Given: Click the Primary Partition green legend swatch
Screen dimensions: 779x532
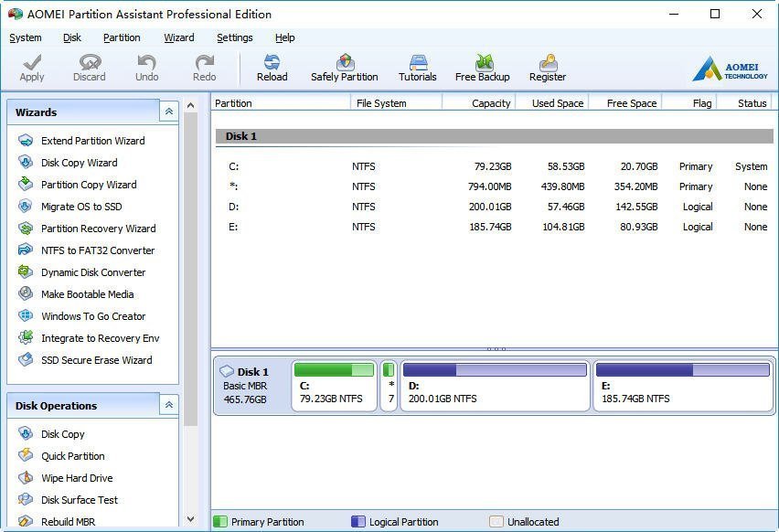Looking at the screenshot, I should [x=219, y=522].
